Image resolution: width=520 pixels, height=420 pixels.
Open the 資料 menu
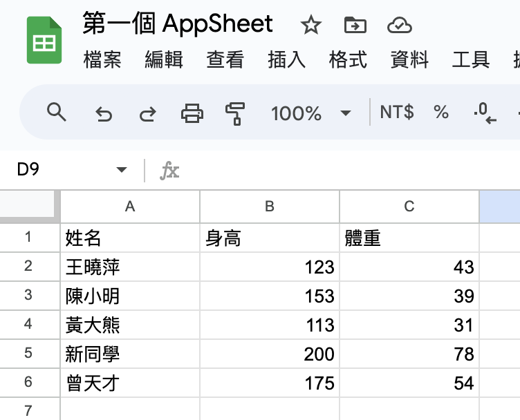tap(409, 59)
